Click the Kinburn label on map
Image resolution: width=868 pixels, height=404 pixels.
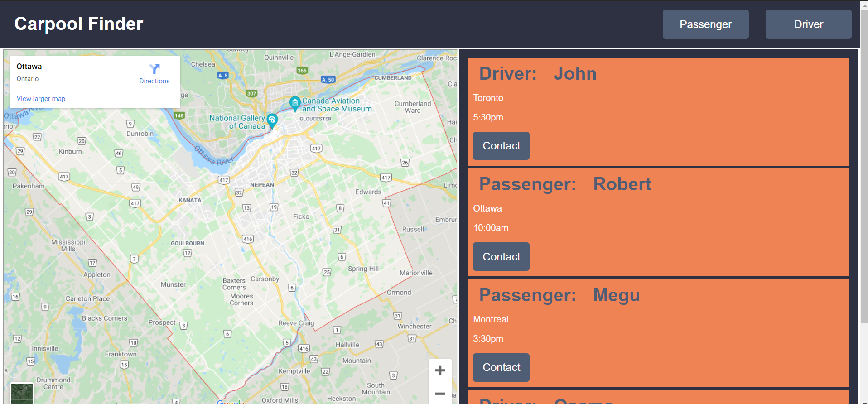coord(70,151)
